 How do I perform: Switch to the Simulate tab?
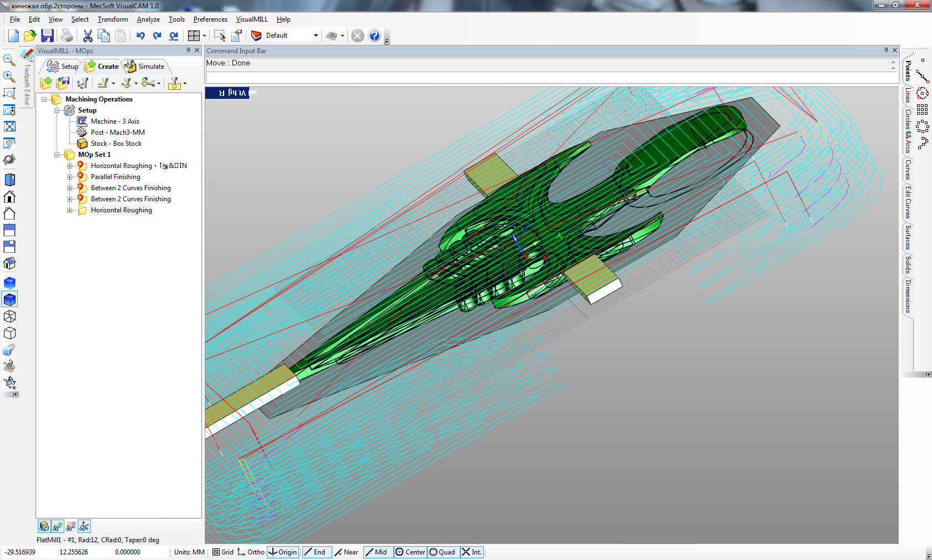click(145, 67)
